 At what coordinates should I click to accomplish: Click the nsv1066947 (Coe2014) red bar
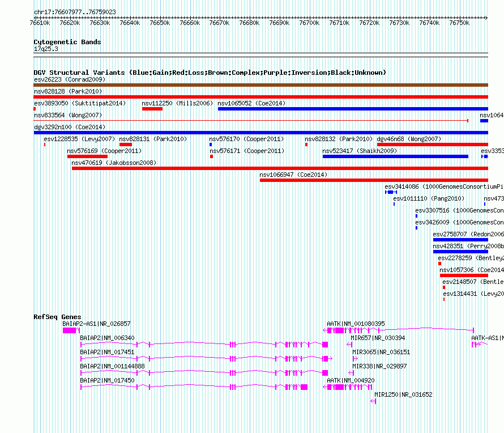374,180
